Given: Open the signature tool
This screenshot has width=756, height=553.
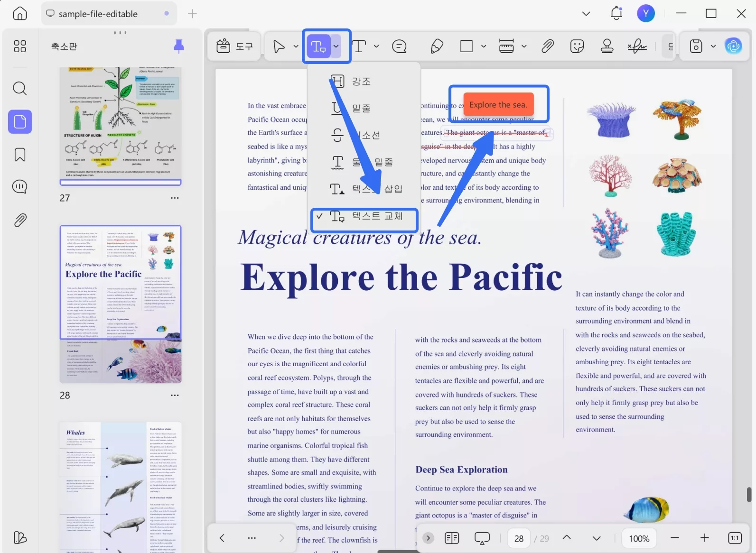Looking at the screenshot, I should point(637,46).
